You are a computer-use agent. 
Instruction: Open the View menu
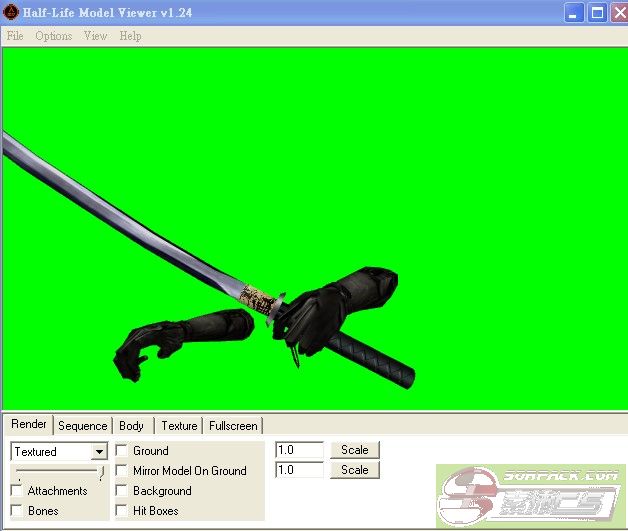coord(95,36)
